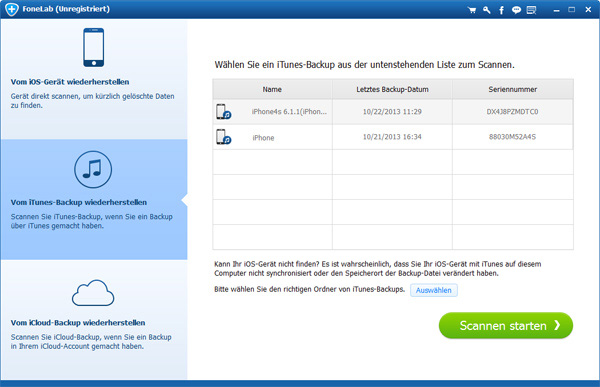Sort by the Name column header
The height and width of the screenshot is (387, 600).
pyautogui.click(x=272, y=89)
